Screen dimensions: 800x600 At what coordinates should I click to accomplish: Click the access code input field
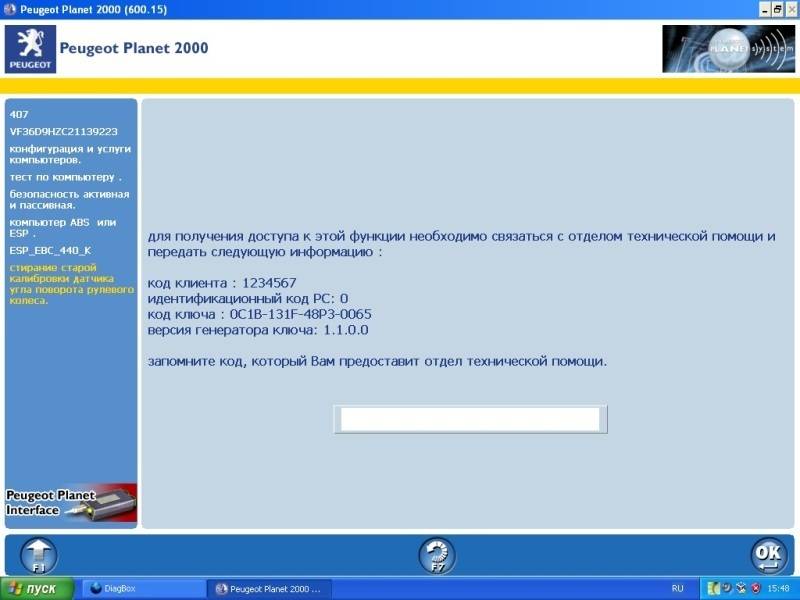pyautogui.click(x=469, y=419)
